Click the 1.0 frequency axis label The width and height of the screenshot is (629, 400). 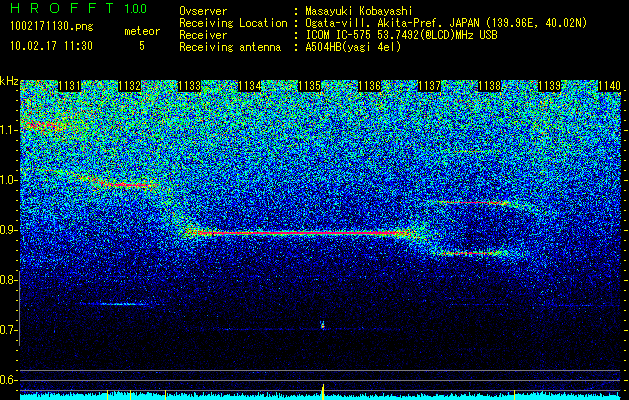(8, 180)
